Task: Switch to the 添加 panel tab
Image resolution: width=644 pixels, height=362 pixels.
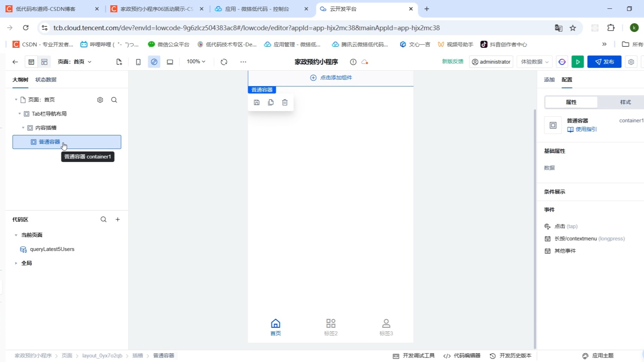Action: (549, 80)
